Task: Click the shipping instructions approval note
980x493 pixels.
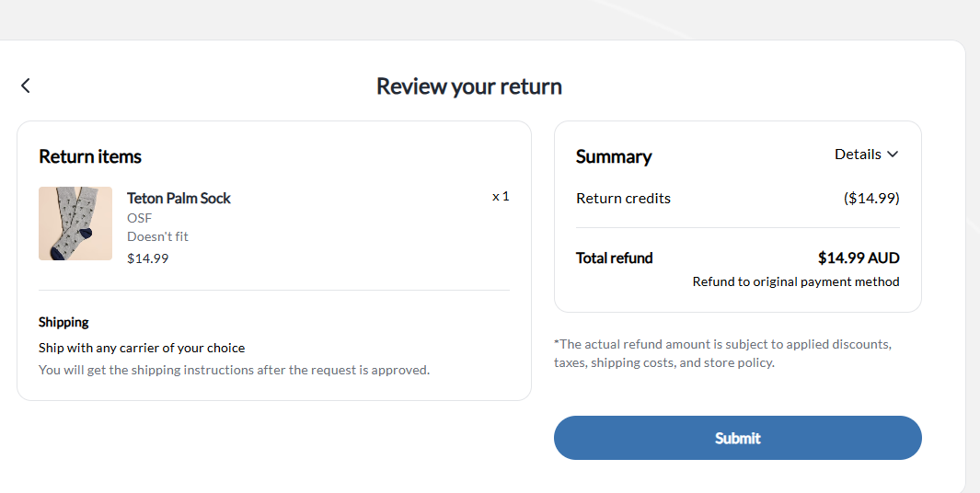Action: pos(234,370)
